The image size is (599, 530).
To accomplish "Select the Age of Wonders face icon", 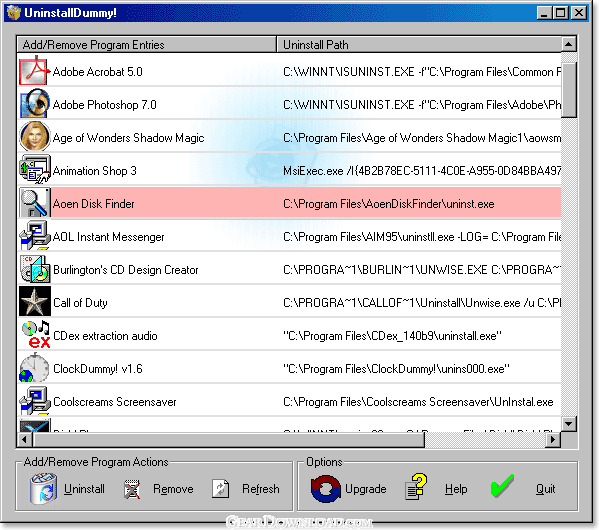I will point(34,136).
